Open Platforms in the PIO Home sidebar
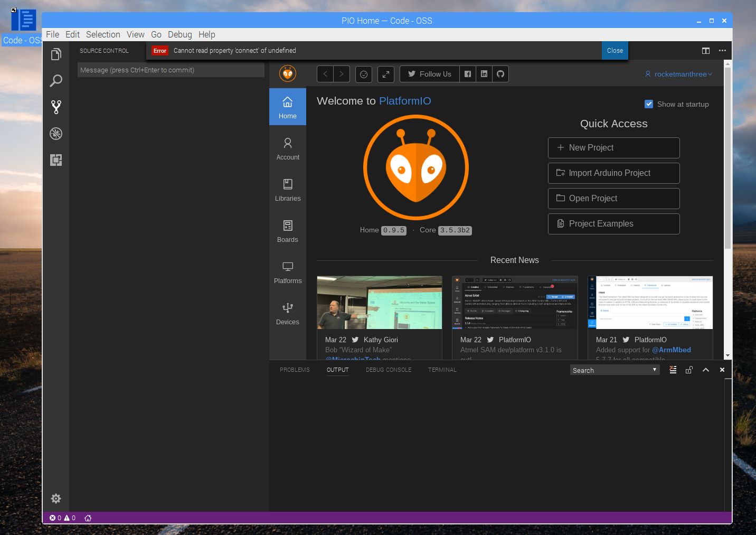Image resolution: width=756 pixels, height=535 pixels. 287,273
